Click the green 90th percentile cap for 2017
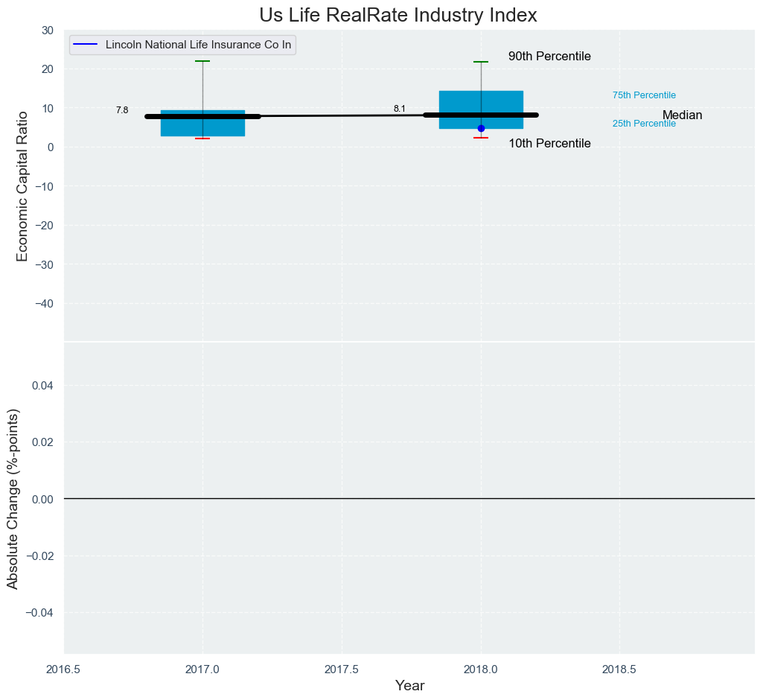763x700 pixels. point(202,61)
